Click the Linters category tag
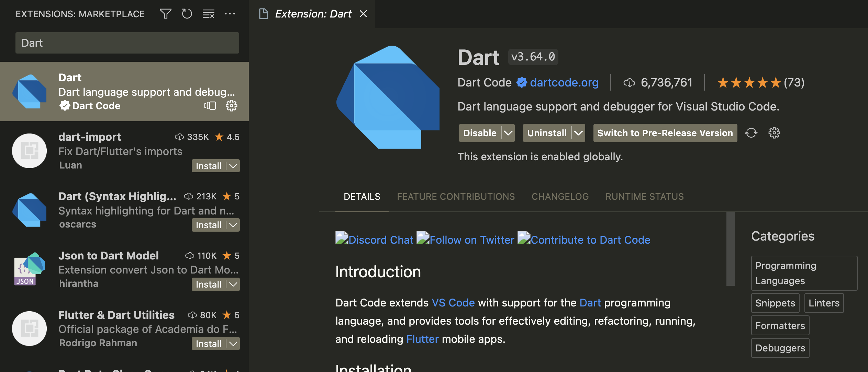 (824, 303)
